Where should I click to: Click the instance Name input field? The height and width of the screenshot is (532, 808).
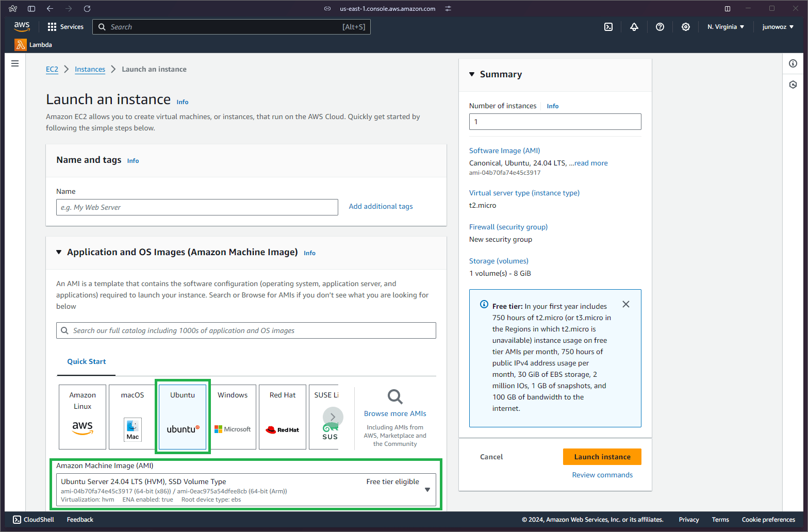197,207
